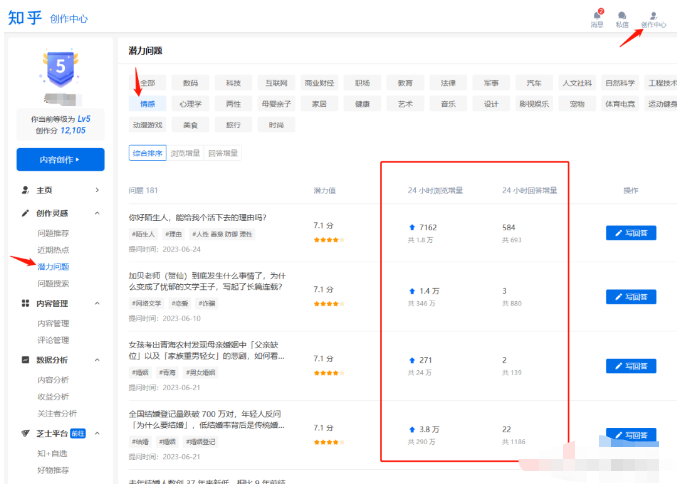The image size is (677, 484).
Task: Collapse the 创作灵感 sidebar section
Action: 97,213
